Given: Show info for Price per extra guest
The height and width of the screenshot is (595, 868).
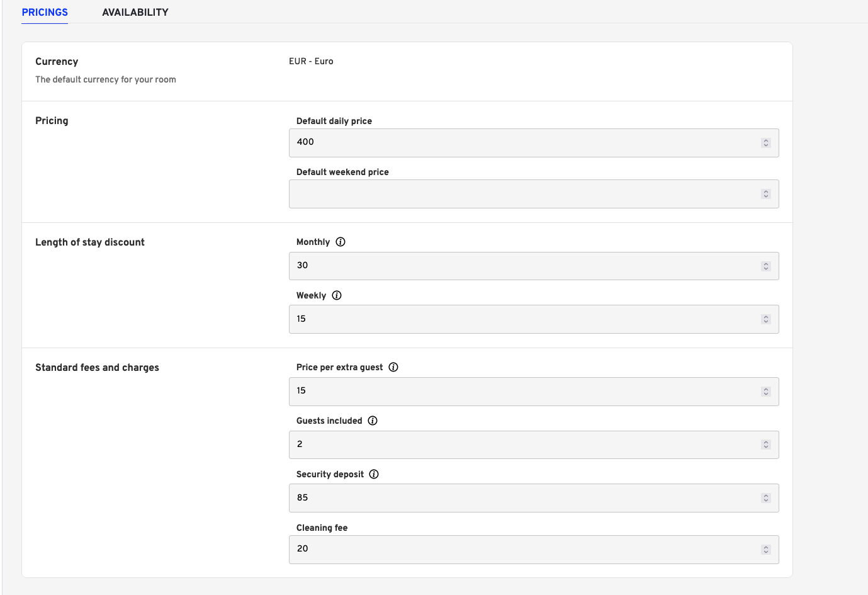Looking at the screenshot, I should [393, 367].
